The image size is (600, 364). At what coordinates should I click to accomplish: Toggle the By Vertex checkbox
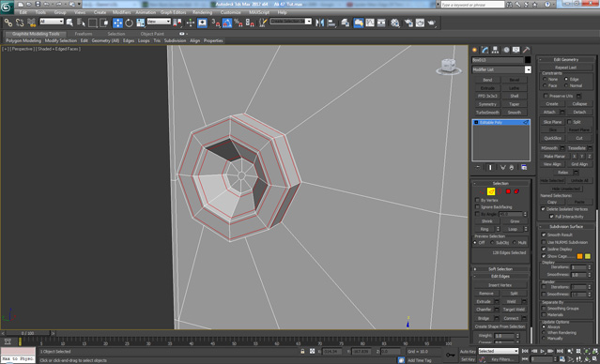(x=477, y=200)
